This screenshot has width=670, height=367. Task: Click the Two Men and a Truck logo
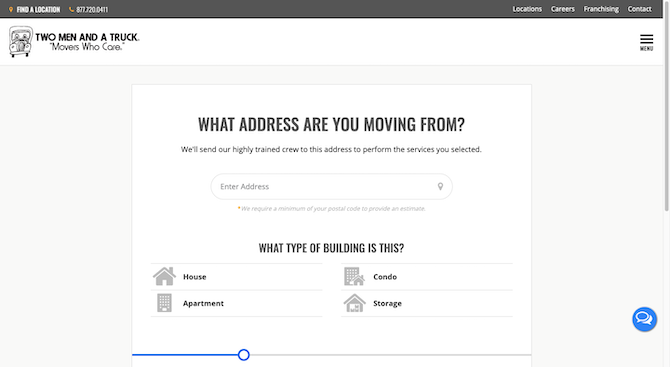74,41
